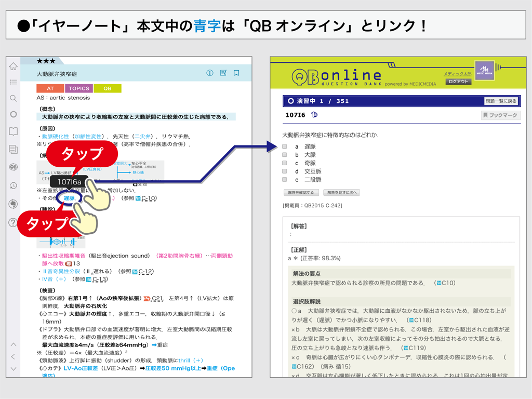Open the 二尖弁 blue link
532x399 pixels.
click(x=142, y=137)
